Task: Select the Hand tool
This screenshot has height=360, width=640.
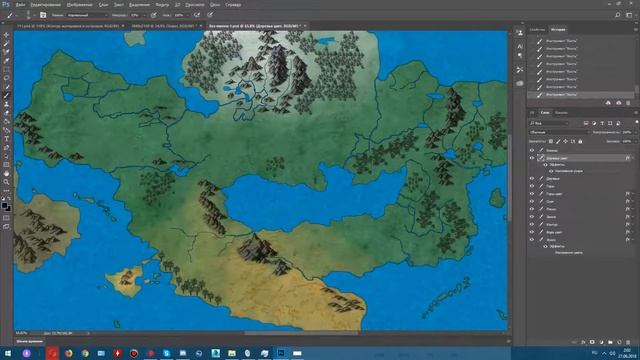Action: [6, 173]
